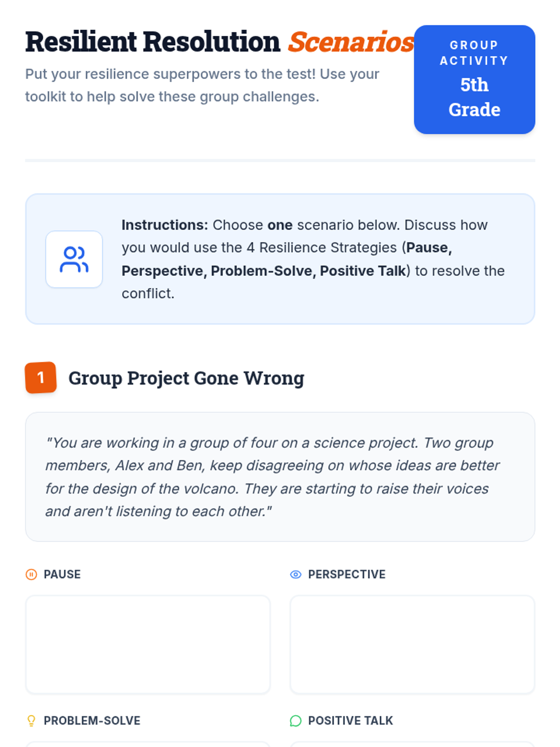560x747 pixels.
Task: Select the Group Project Gone Wrong heading
Action: 186,378
